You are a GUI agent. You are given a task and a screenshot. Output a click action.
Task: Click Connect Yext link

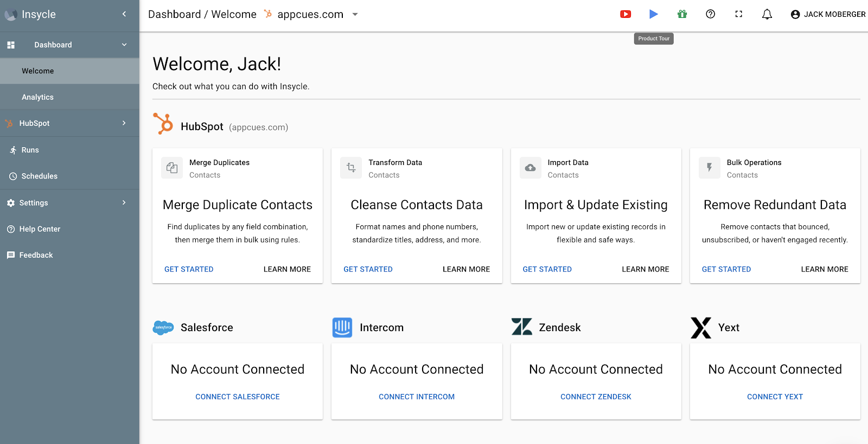tap(775, 397)
